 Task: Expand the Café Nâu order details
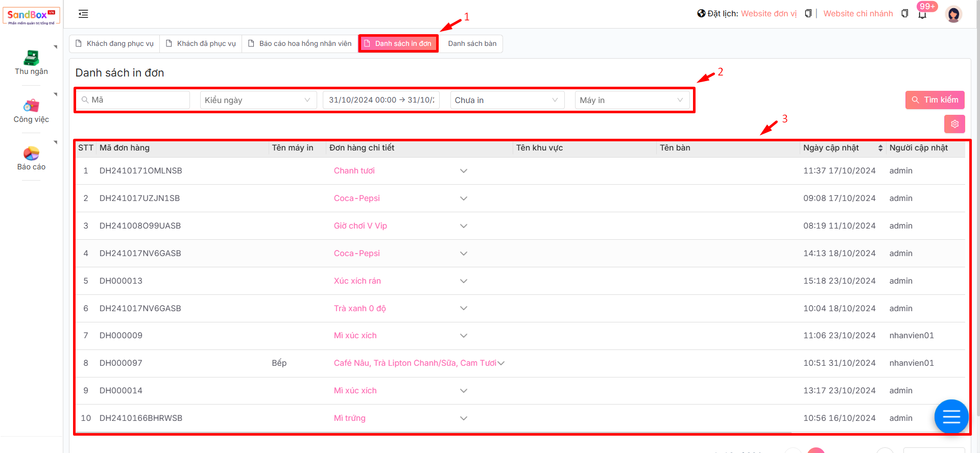coord(501,363)
